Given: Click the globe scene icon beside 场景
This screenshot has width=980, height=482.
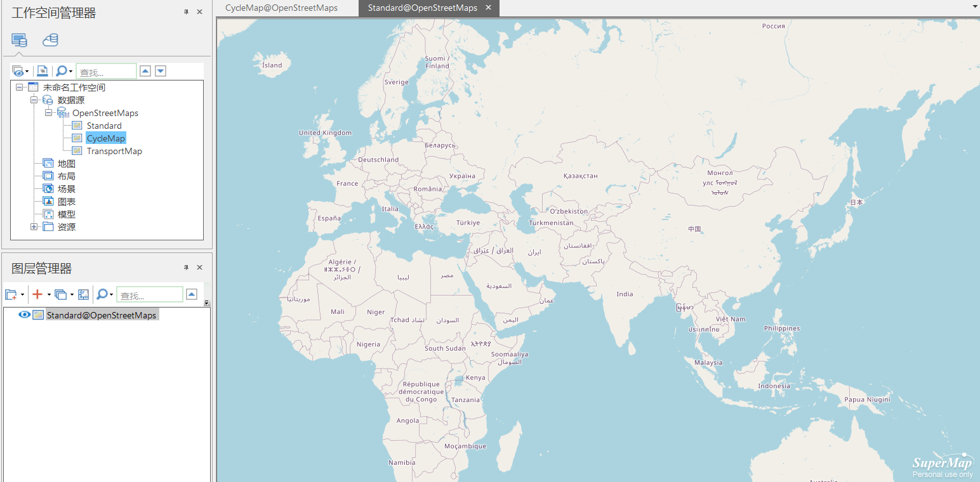Looking at the screenshot, I should (x=48, y=189).
